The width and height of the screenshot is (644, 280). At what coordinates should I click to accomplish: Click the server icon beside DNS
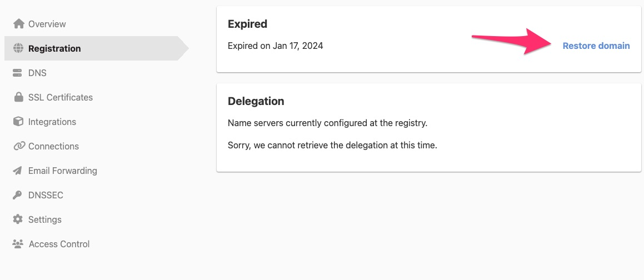coord(18,73)
